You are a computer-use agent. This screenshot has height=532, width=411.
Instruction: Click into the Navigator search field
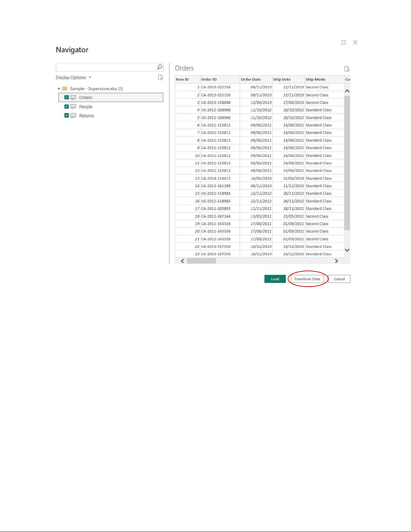pos(106,67)
